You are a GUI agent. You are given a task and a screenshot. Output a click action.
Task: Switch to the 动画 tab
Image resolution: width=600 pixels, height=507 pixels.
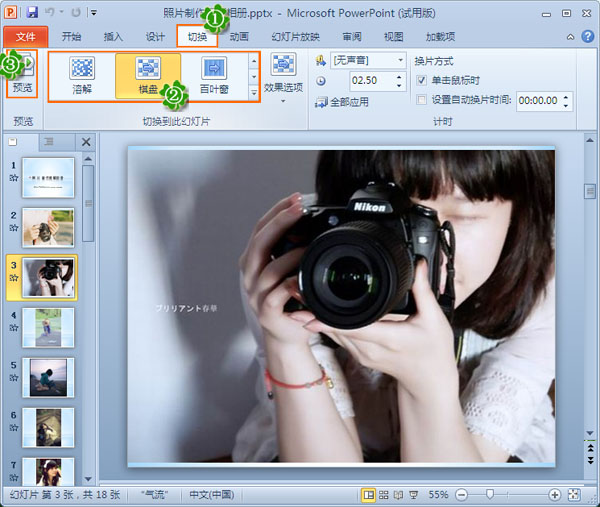click(x=239, y=37)
